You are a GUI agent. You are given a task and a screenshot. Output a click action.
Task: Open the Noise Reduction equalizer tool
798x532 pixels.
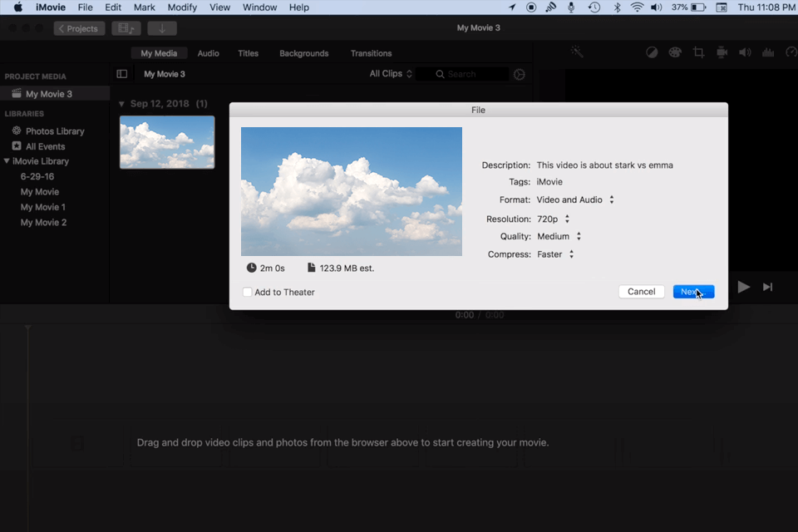767,52
